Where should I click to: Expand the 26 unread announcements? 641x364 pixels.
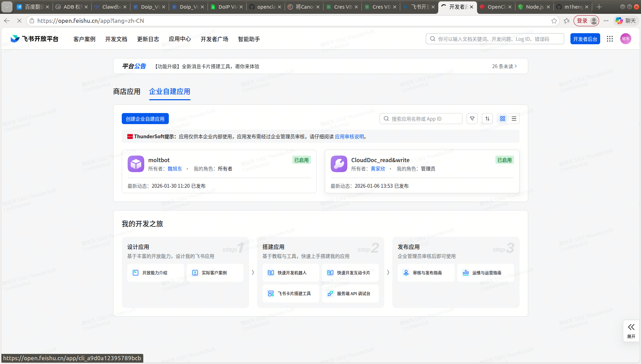click(504, 66)
